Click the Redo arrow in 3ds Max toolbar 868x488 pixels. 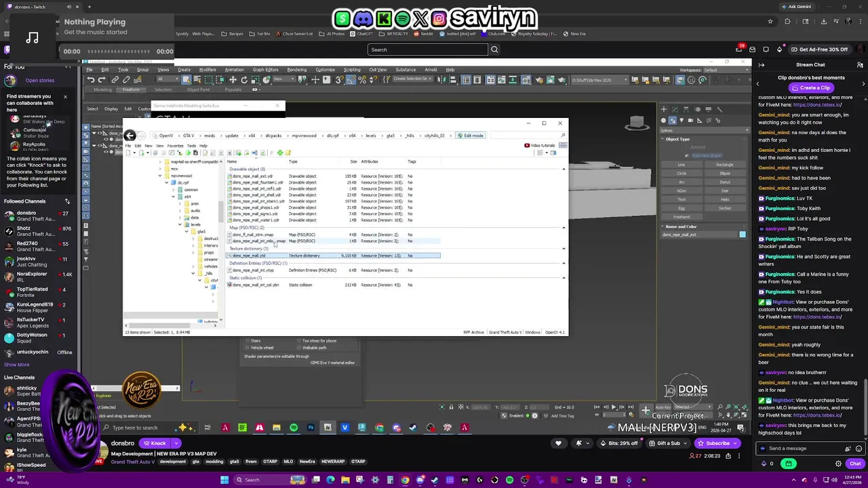coord(102,80)
